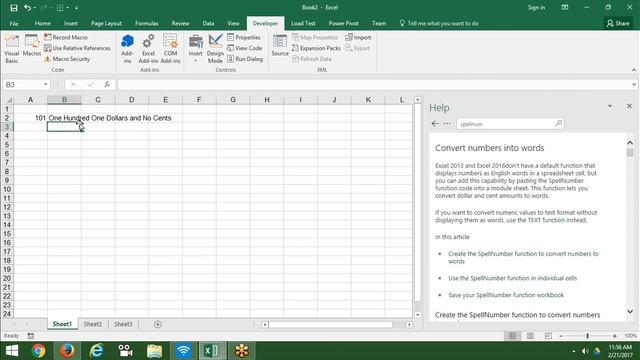
Task: Click Expansion Packs
Action: point(316,48)
